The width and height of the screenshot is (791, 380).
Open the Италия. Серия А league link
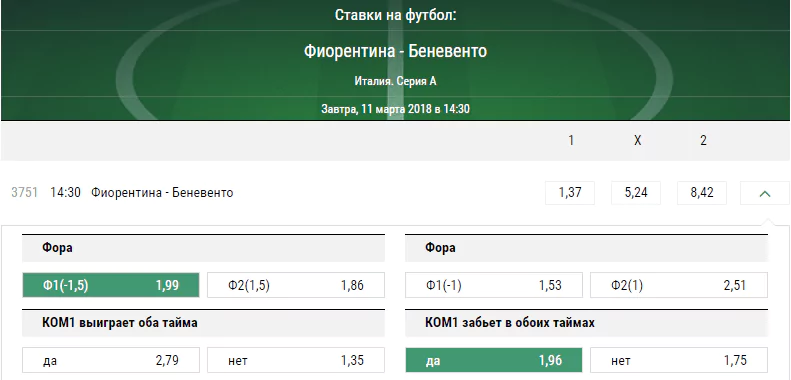click(395, 81)
